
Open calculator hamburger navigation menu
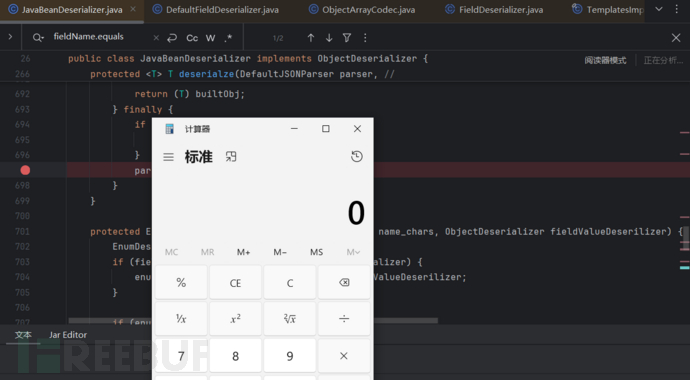pyautogui.click(x=168, y=157)
